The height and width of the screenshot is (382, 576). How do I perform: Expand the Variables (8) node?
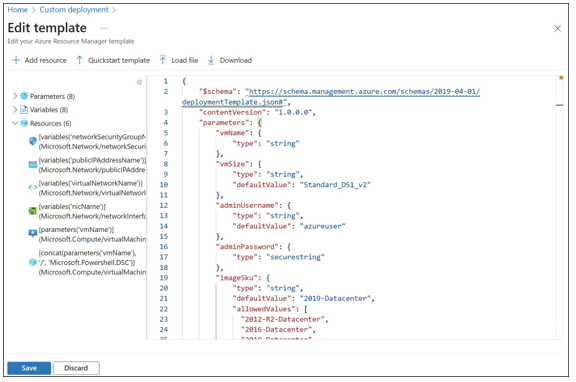(15, 109)
